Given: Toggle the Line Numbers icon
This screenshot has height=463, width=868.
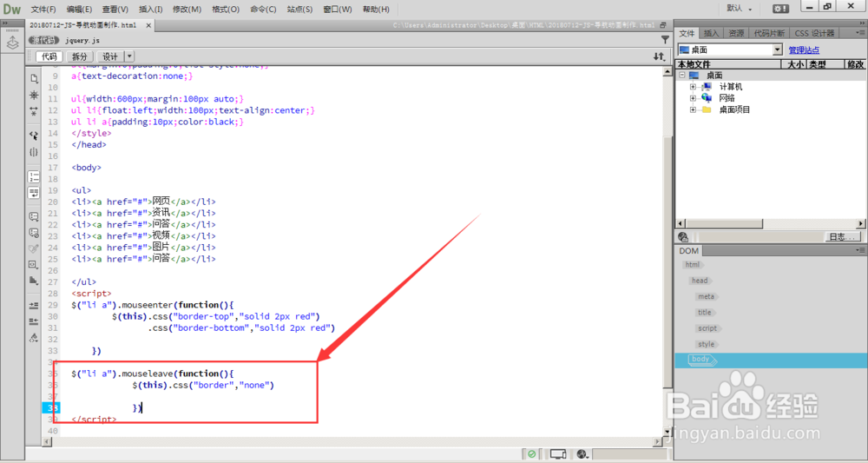Looking at the screenshot, I should pos(34,176).
